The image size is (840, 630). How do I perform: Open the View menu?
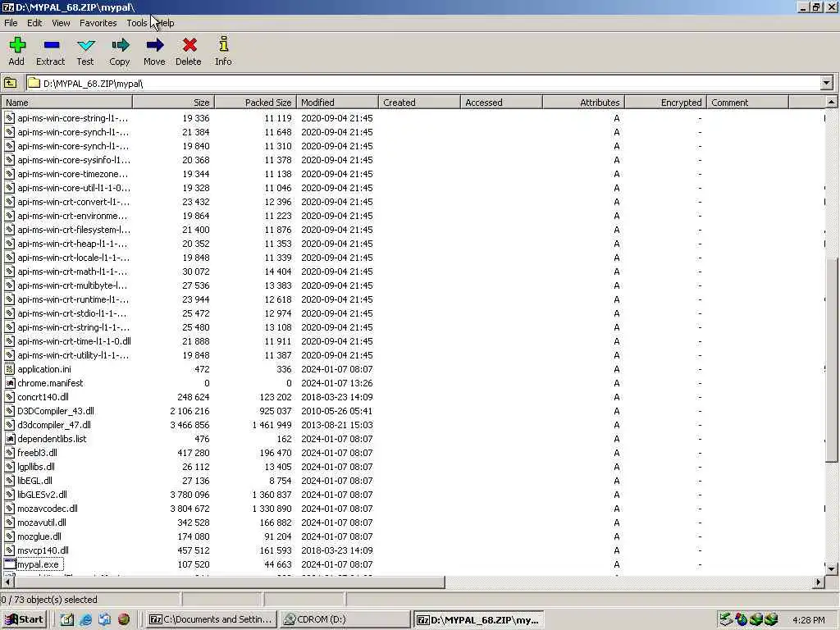pos(61,23)
